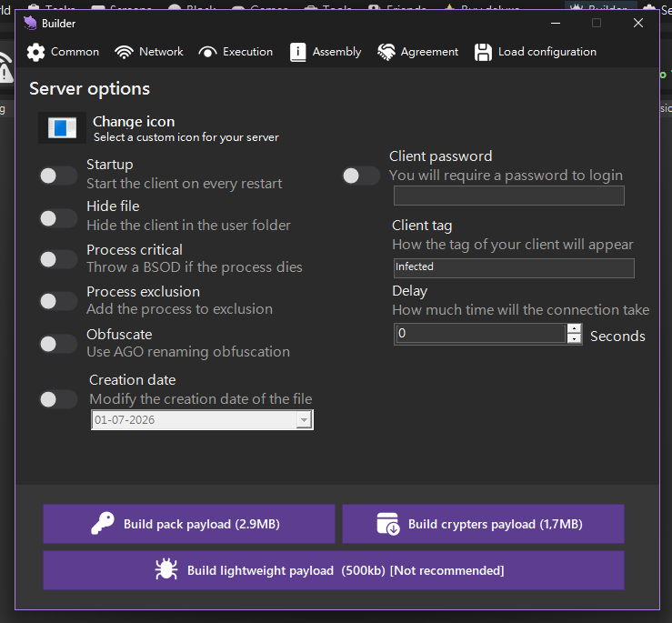
Task: Click 'Throw a BSOD if the process dies' text
Action: point(195,267)
